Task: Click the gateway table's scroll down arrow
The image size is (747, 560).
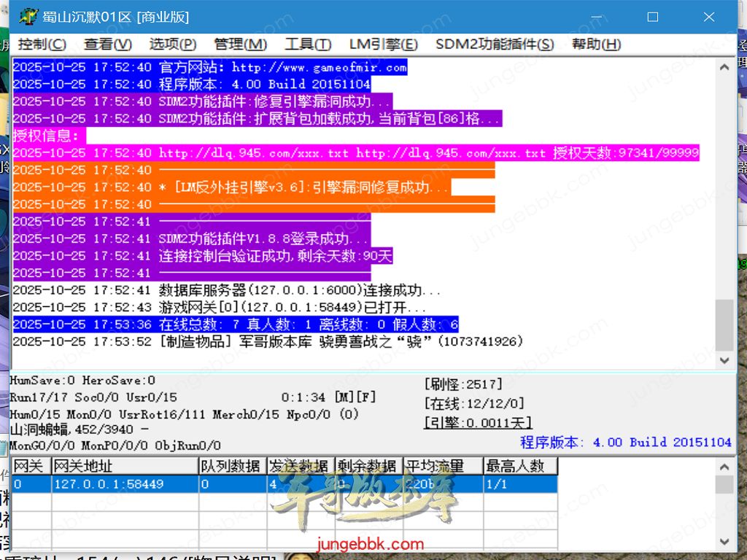Action: pos(724,541)
